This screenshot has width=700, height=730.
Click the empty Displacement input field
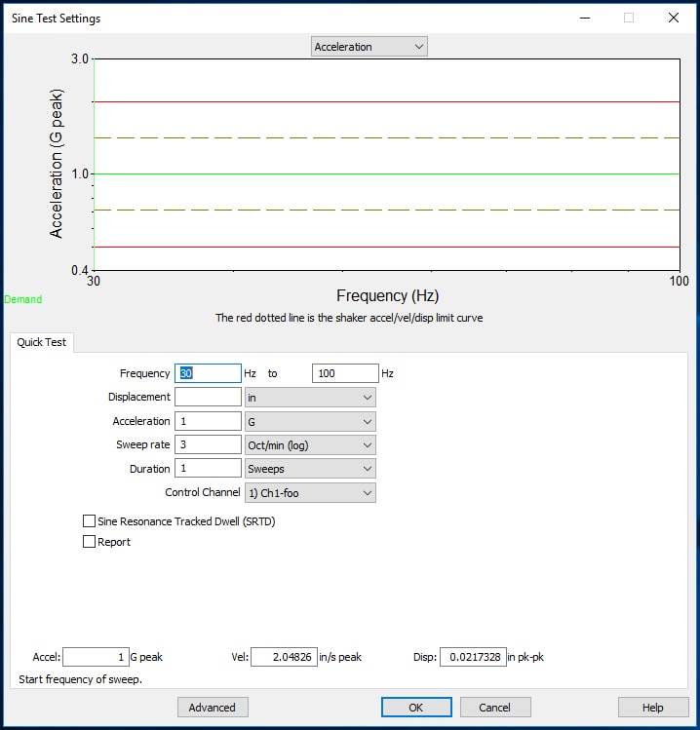click(x=208, y=397)
